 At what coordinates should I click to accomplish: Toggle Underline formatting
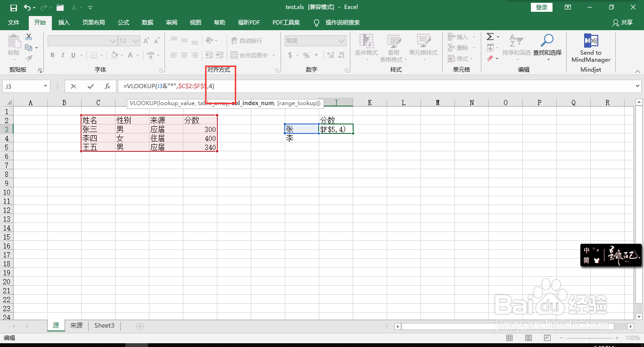(74, 55)
